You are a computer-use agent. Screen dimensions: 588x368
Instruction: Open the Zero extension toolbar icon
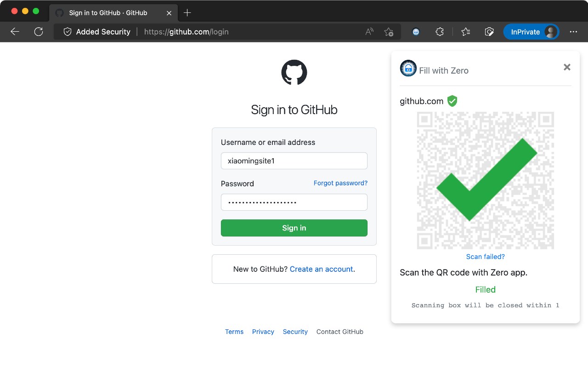point(416,32)
